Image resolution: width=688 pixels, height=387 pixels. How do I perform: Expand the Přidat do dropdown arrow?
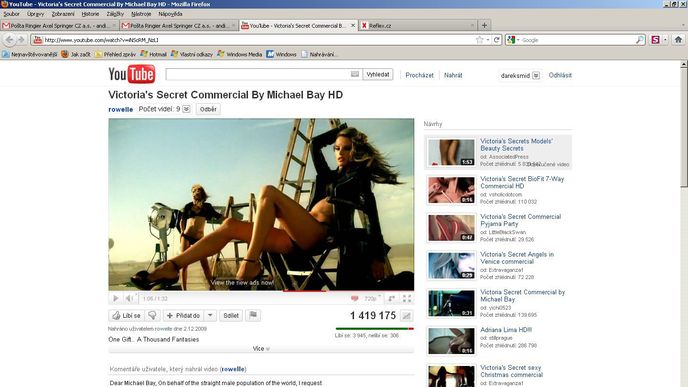(x=210, y=315)
